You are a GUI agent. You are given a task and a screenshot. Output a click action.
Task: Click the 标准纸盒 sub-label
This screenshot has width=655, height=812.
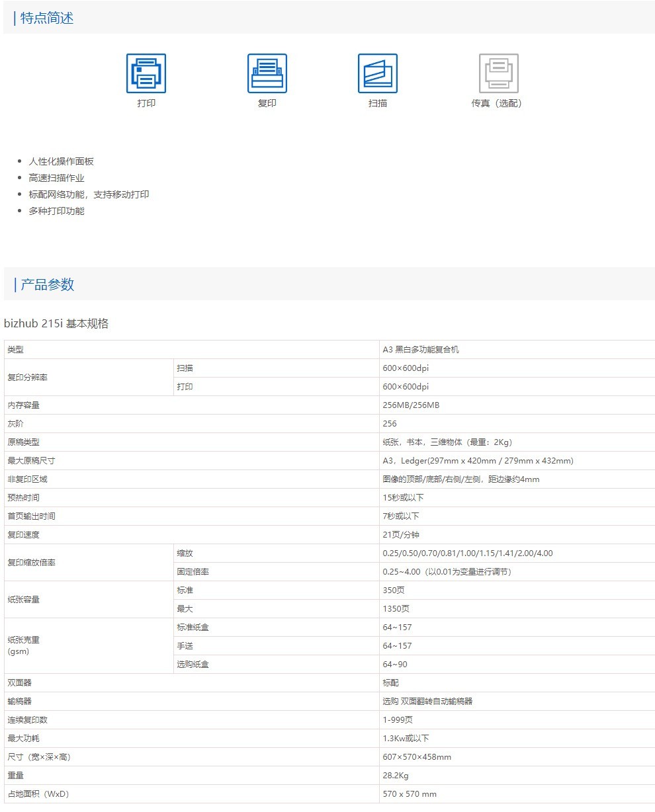[x=193, y=628]
